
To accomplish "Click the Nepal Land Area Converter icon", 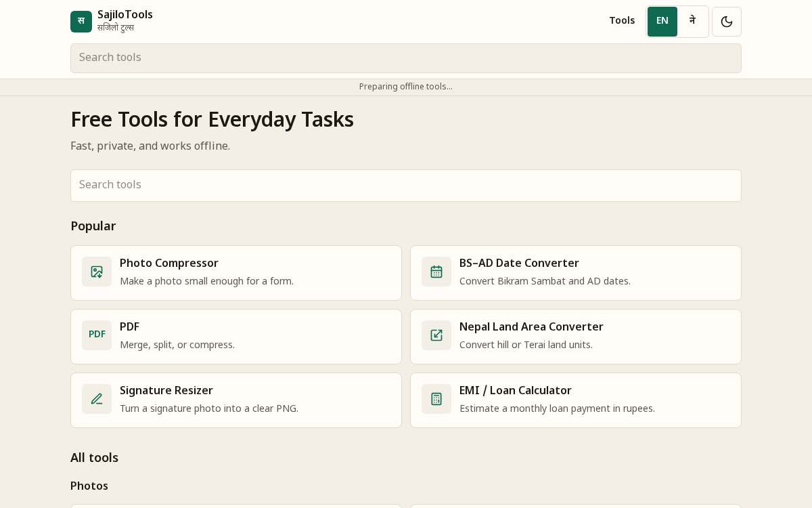I will coord(436,335).
